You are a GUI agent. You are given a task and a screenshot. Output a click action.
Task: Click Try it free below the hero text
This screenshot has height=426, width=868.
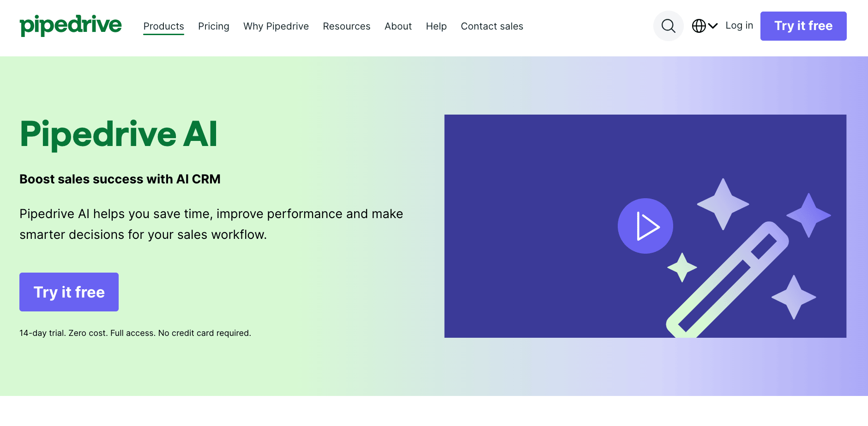click(x=69, y=292)
